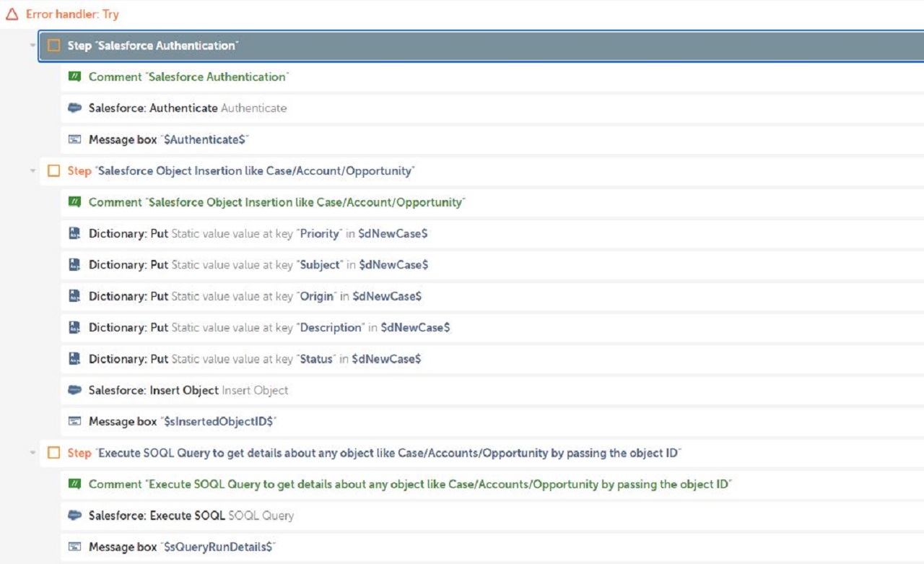Collapse the Salesforce Object Insertion step
Screen dimensions: 924x564
coord(32,171)
